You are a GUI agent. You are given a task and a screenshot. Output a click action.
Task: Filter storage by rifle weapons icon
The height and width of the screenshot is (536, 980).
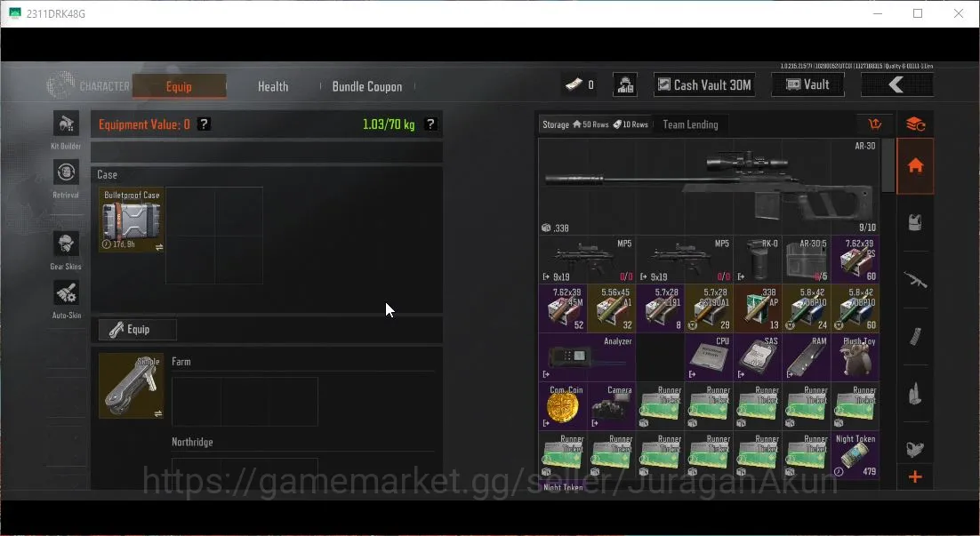916,280
